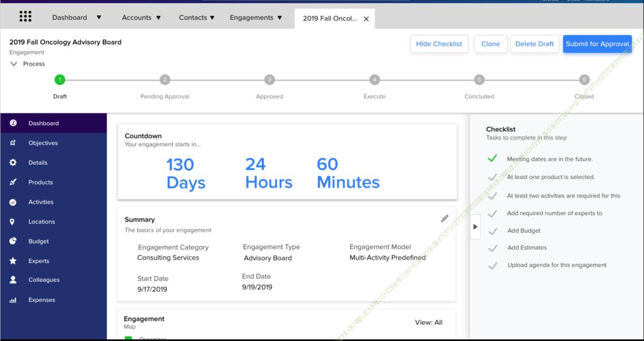This screenshot has height=341, width=644.
Task: Open Activities in the left sidebar
Action: (x=54, y=202)
